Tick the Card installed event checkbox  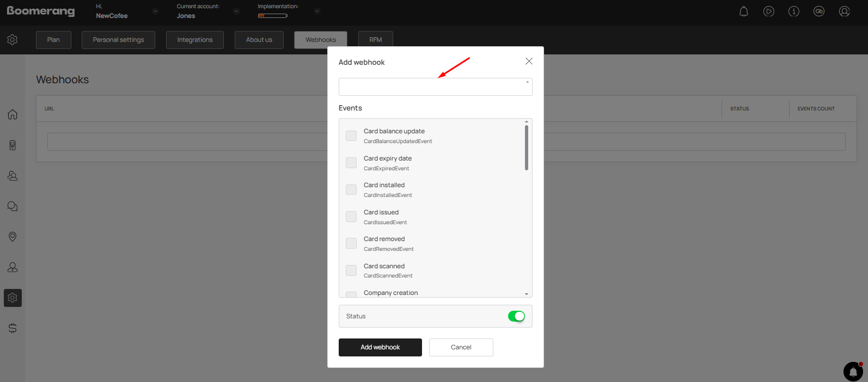[x=351, y=189]
